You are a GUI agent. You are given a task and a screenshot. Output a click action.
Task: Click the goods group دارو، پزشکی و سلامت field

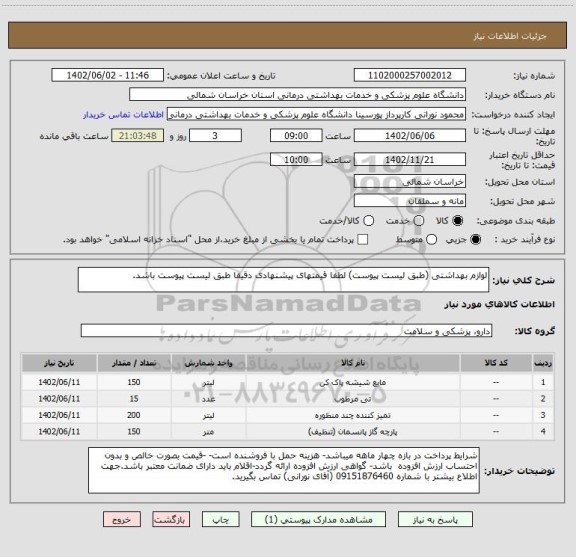[x=286, y=331]
